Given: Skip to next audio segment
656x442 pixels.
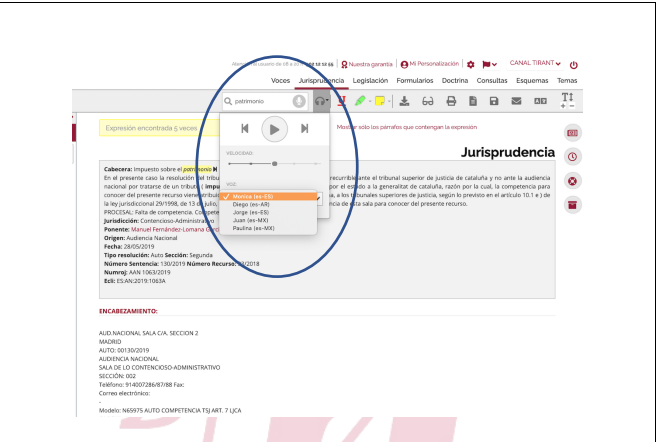Looking at the screenshot, I should pos(305,129).
